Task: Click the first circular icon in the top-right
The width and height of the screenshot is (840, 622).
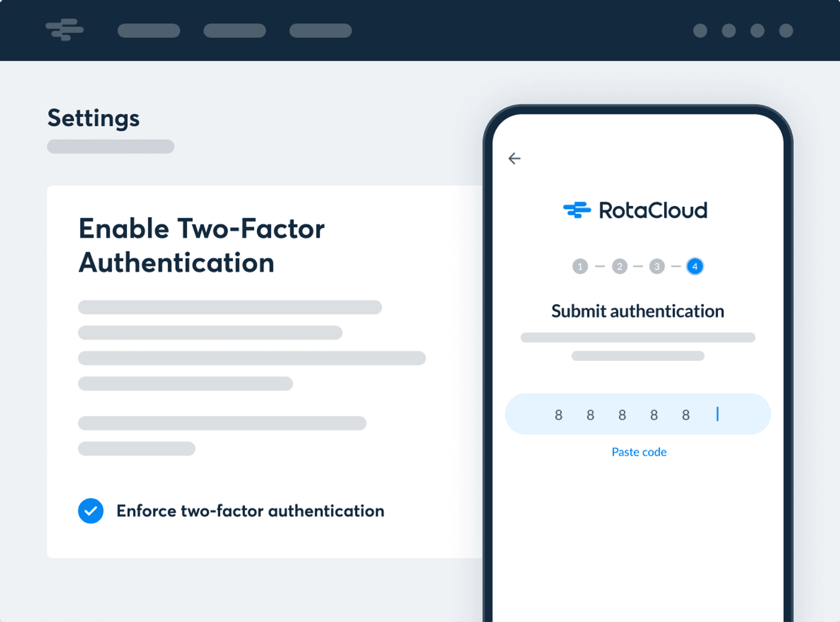Action: click(700, 31)
